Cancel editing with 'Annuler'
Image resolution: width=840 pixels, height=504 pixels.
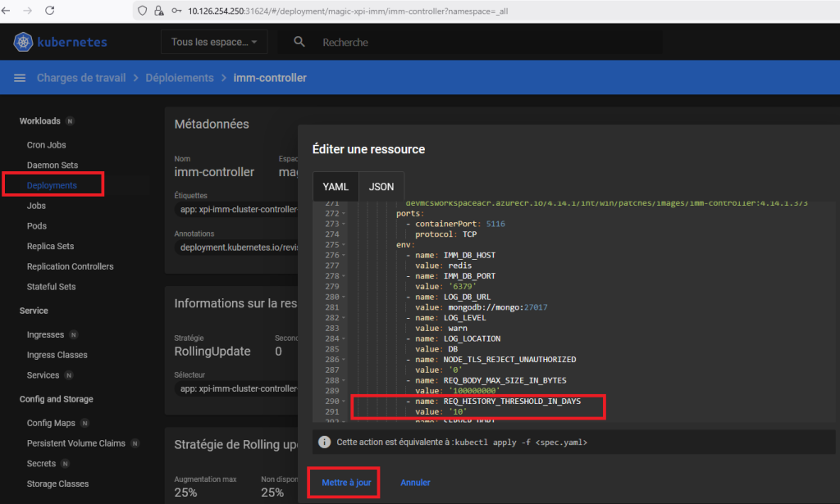click(415, 483)
